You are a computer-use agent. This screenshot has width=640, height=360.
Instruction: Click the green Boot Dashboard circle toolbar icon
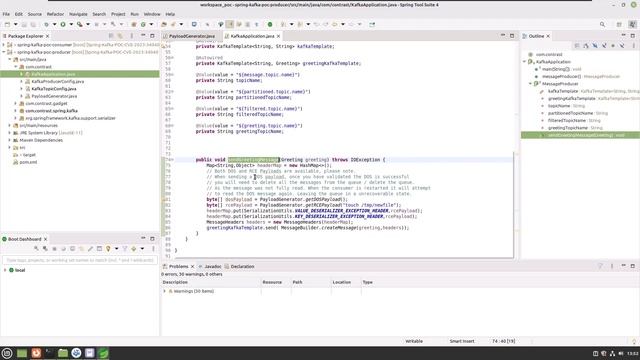(x=270, y=24)
